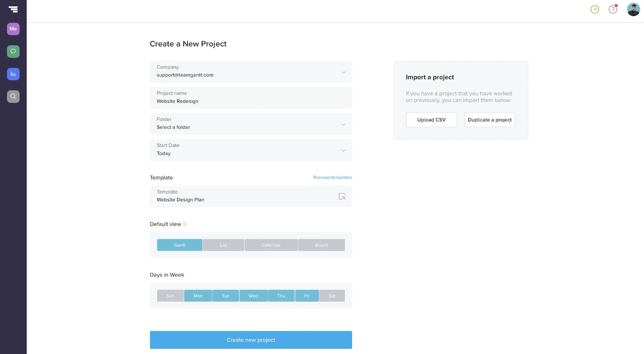644x354 pixels.
Task: Open your profile avatar menu
Action: pos(633,9)
